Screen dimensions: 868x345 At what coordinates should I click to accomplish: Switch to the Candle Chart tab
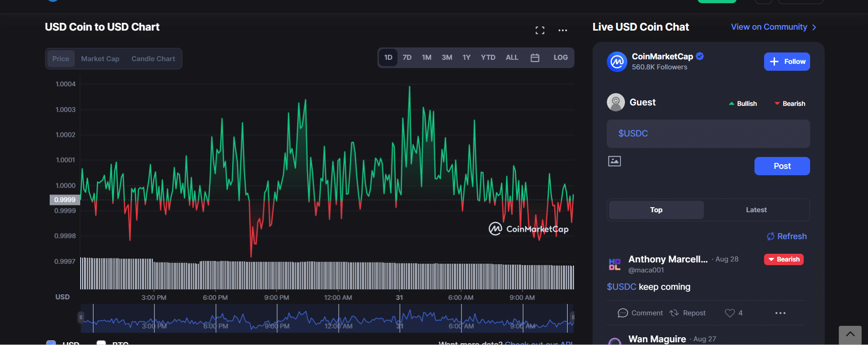pyautogui.click(x=153, y=59)
